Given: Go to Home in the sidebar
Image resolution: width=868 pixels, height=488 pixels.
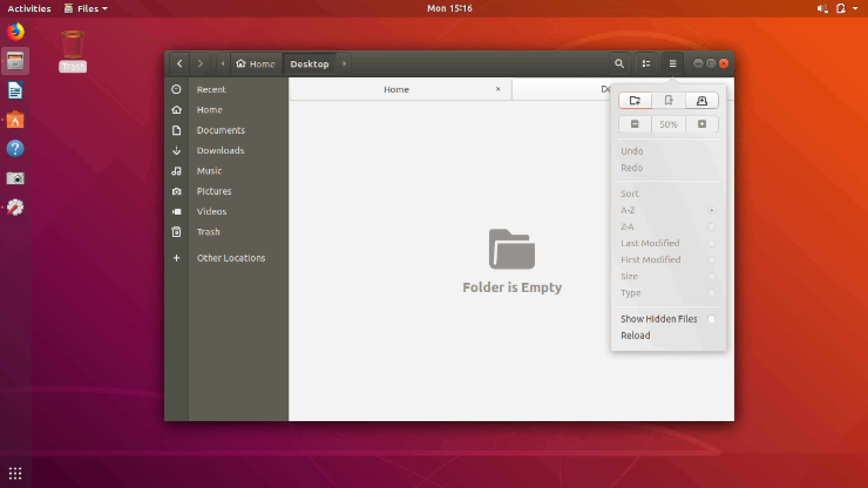Looking at the screenshot, I should [x=226, y=110].
